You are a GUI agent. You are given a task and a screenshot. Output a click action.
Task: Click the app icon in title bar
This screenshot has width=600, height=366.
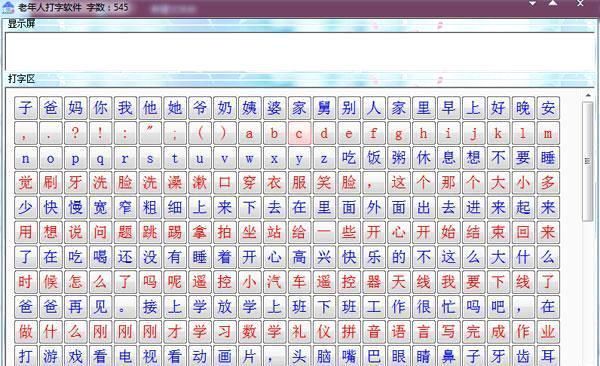[x=8, y=7]
